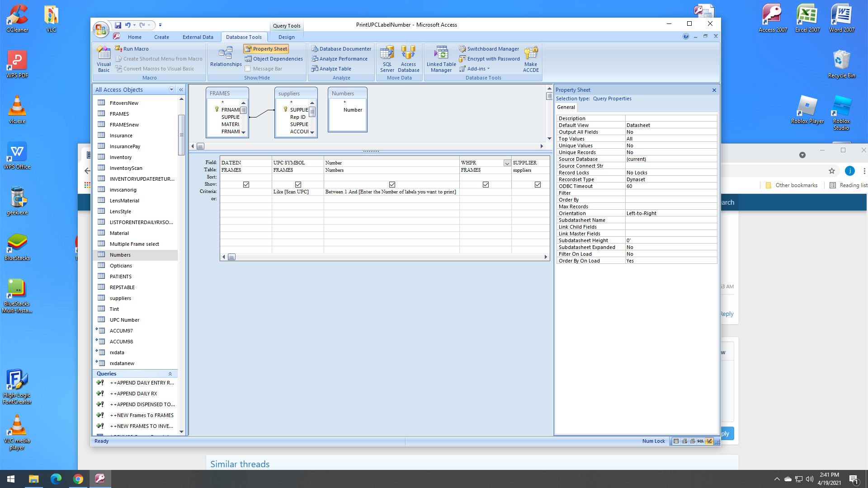Open the Design ribbon tab

286,37
